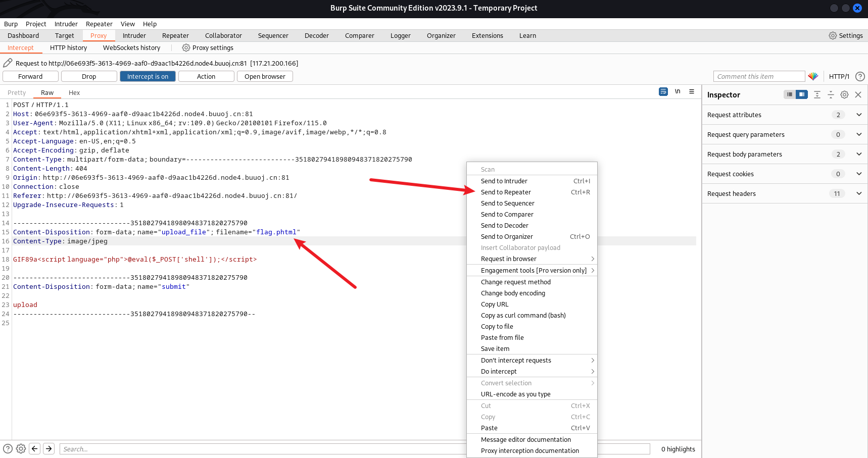The image size is (868, 458).
Task: Close the Inspector panel
Action: [858, 94]
